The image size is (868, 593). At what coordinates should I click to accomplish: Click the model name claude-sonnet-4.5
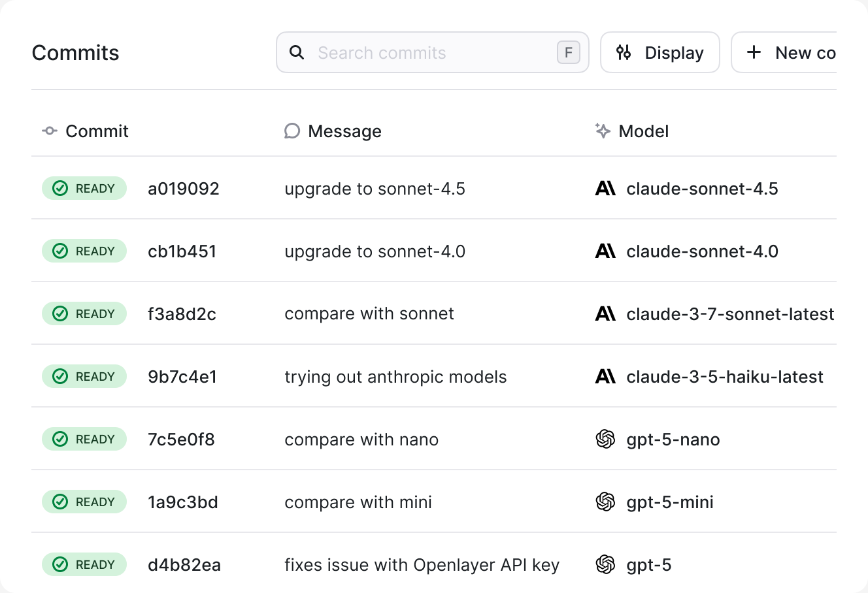703,189
